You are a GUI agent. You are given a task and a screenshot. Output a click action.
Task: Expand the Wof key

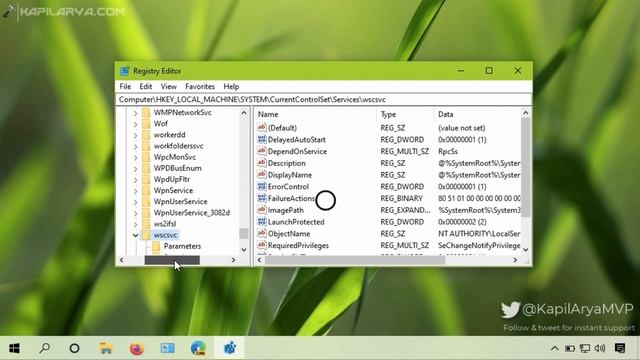pos(136,124)
